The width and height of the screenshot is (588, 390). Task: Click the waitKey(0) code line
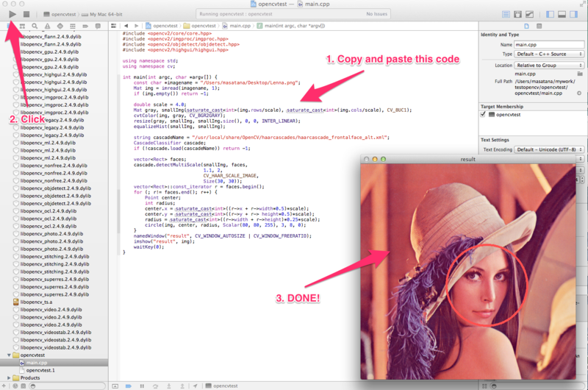[149, 247]
